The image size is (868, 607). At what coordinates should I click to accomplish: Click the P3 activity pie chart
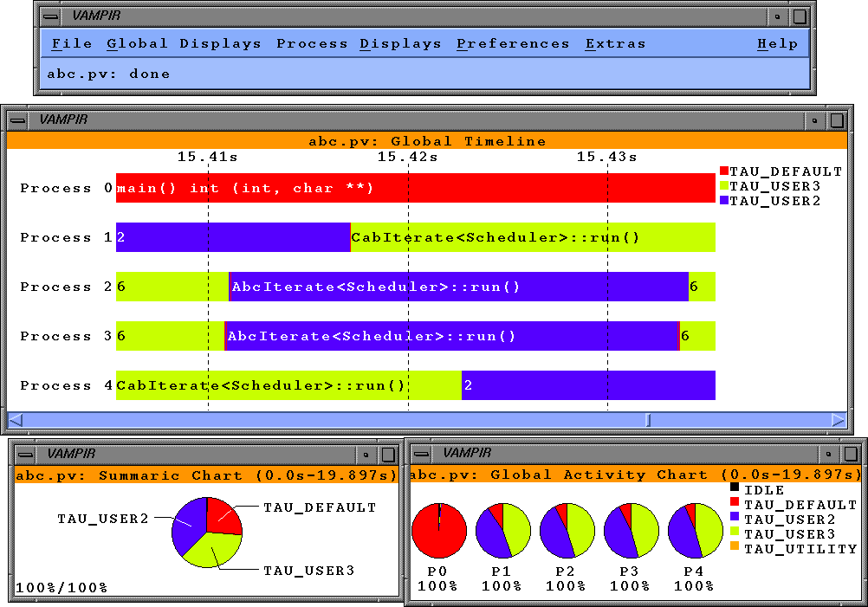[x=632, y=531]
